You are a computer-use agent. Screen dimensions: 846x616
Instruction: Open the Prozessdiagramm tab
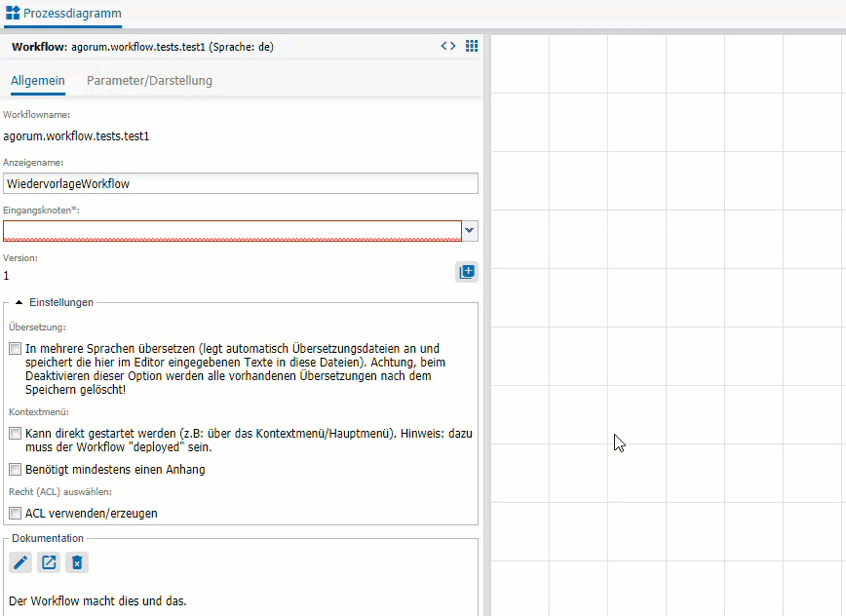coord(63,14)
